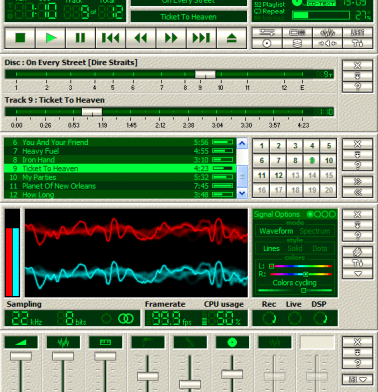The height and width of the screenshot is (392, 378).
Task: Rewind the current track
Action: (x=141, y=38)
